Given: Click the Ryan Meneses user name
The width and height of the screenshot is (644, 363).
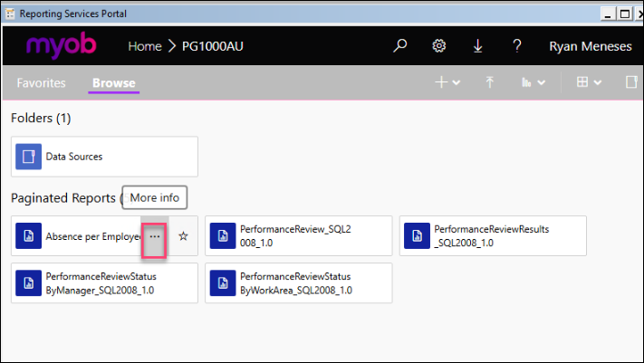Looking at the screenshot, I should pos(590,46).
